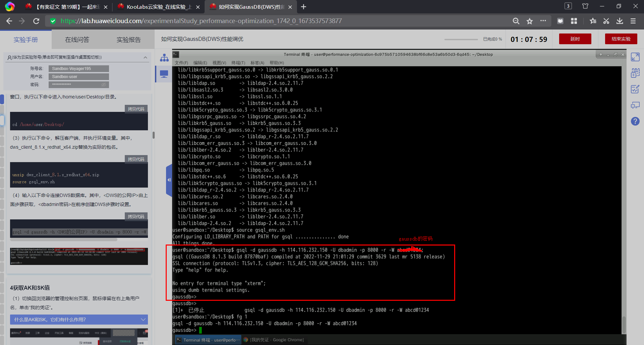Viewport: 644px width, 345px height.
Task: Copy the cd /home/user/Desktop/ code
Action: (x=136, y=109)
